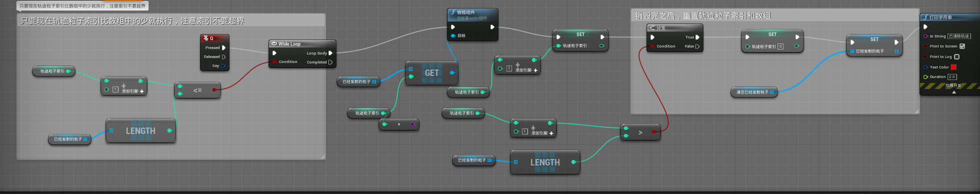This screenshot has width=980, height=194.
Task: Select the 已经发射的粒子 variable feeding GET
Action: coord(358,81)
